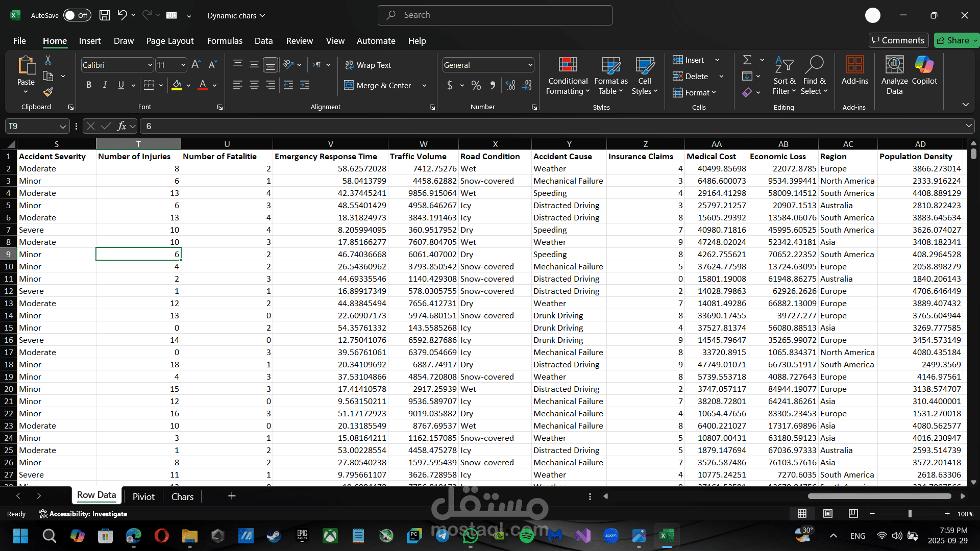The height and width of the screenshot is (551, 980).
Task: Open the Analyze Data tool
Action: (894, 65)
